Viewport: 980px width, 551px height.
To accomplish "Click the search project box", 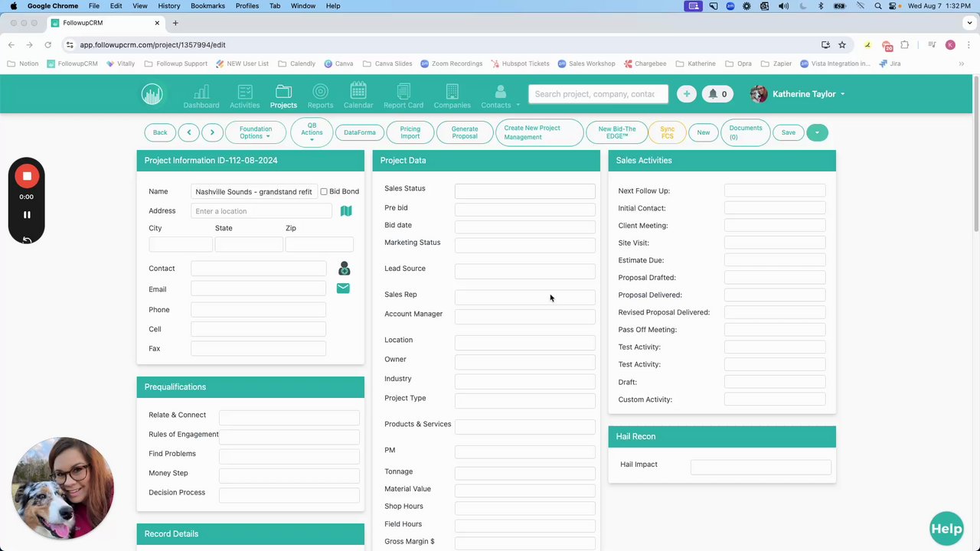I will click(x=598, y=94).
